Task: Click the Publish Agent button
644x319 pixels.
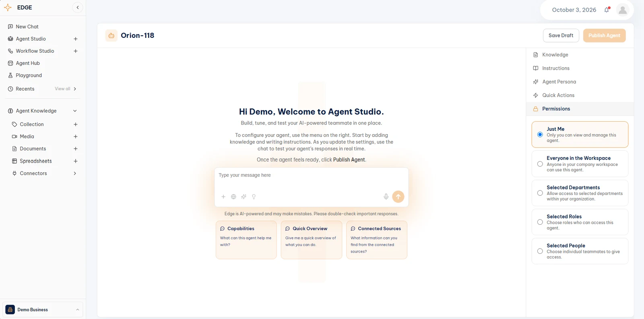Action: point(604,35)
